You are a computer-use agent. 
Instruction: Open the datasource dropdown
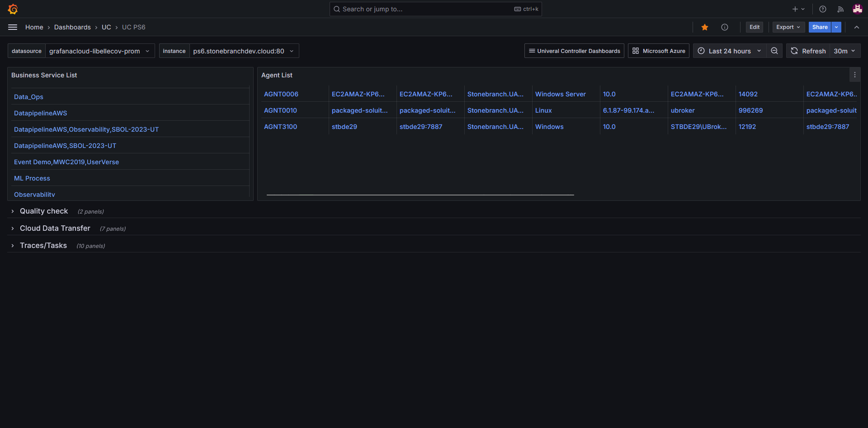[x=99, y=51]
